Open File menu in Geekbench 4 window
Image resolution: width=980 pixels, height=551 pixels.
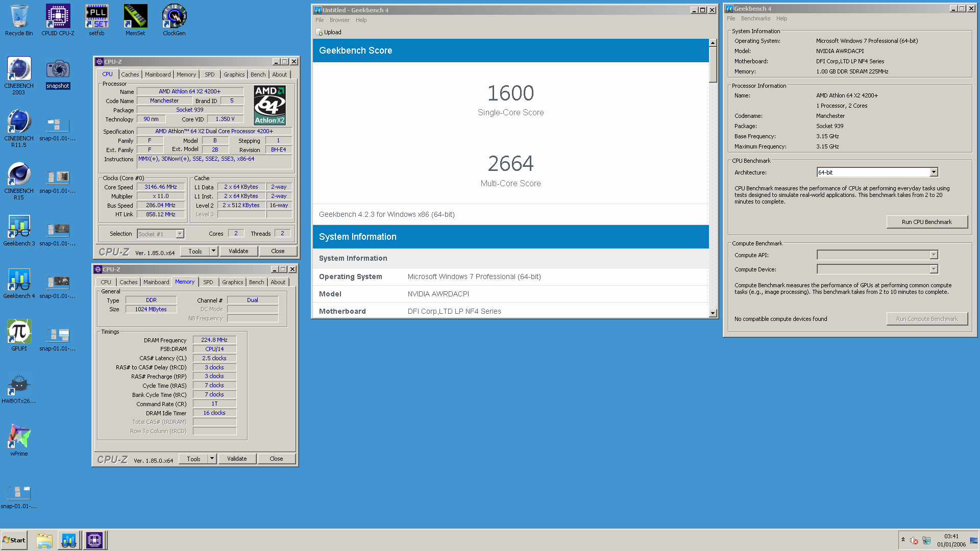click(x=731, y=18)
